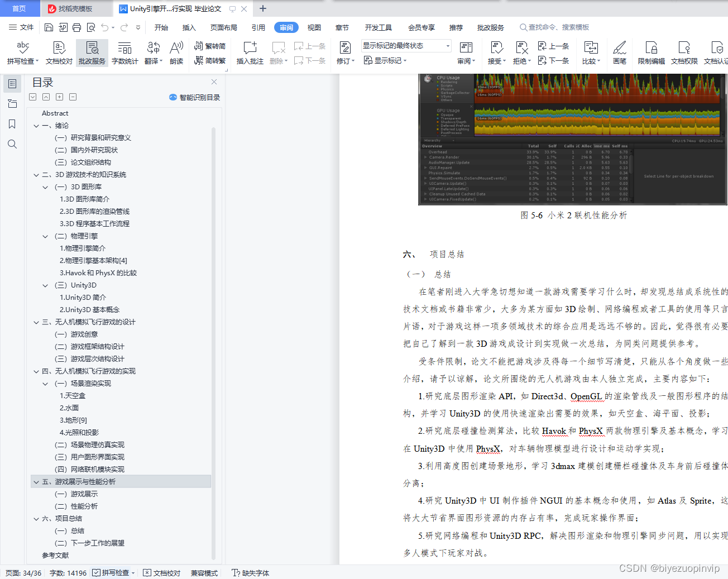
Task: Collapse 四、无人机模拟飞行游戏的实现 section
Action: pos(36,371)
